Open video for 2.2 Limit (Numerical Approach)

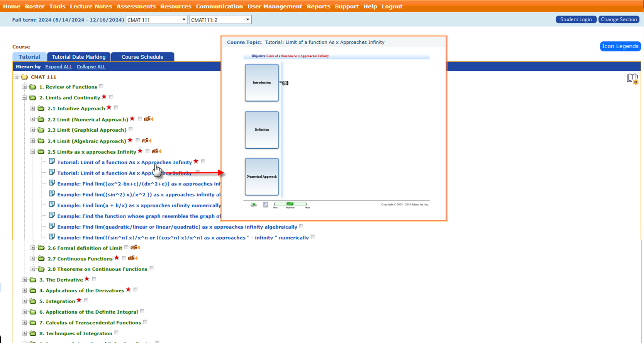[x=149, y=119]
